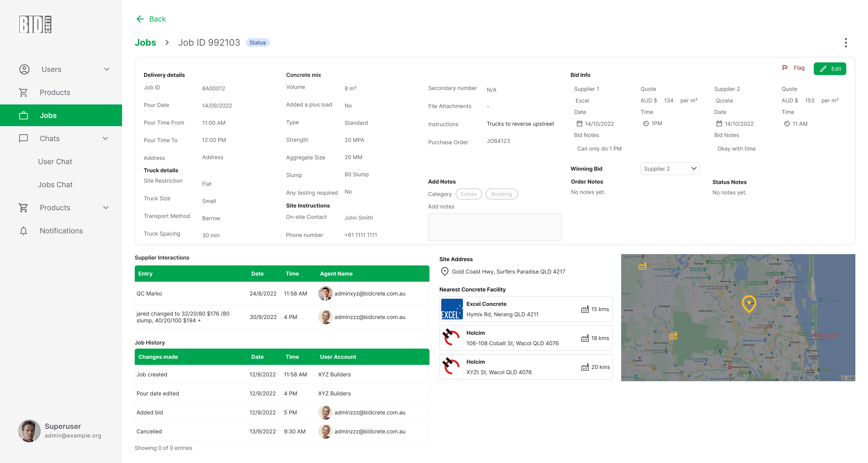The height and width of the screenshot is (463, 868).
Task: Click the factory icon beside 18 kms
Action: pyautogui.click(x=585, y=338)
